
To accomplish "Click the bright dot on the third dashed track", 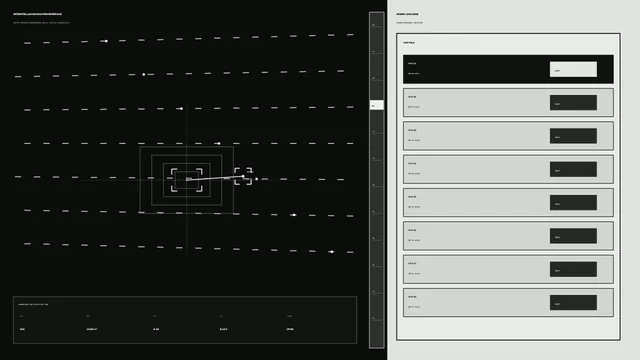I will [x=181, y=109].
